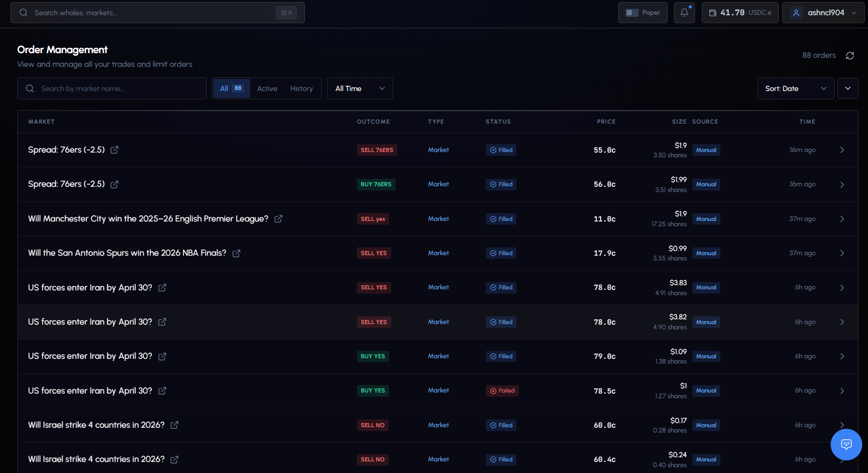This screenshot has width=868, height=473.
Task: Click the OUTCOME column header
Action: click(373, 122)
